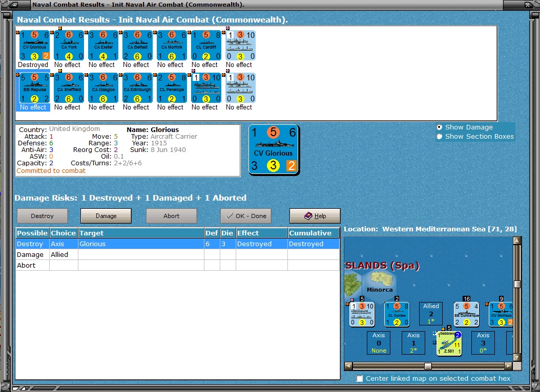Click the Destroy button

pos(43,216)
